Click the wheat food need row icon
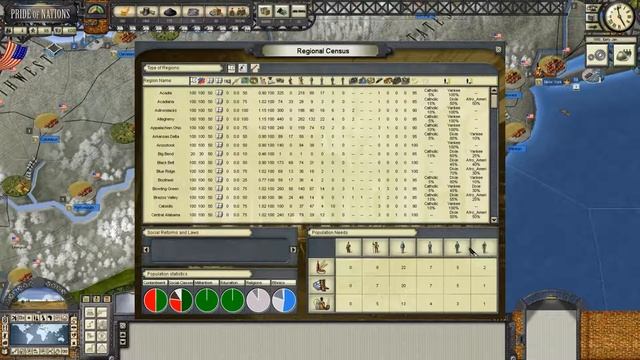Image resolution: width=640 pixels, height=360 pixels. click(321, 268)
